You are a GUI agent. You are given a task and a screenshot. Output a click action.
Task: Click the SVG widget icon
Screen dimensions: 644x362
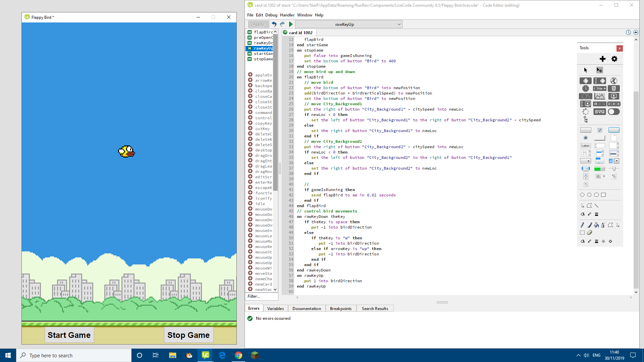(600, 112)
